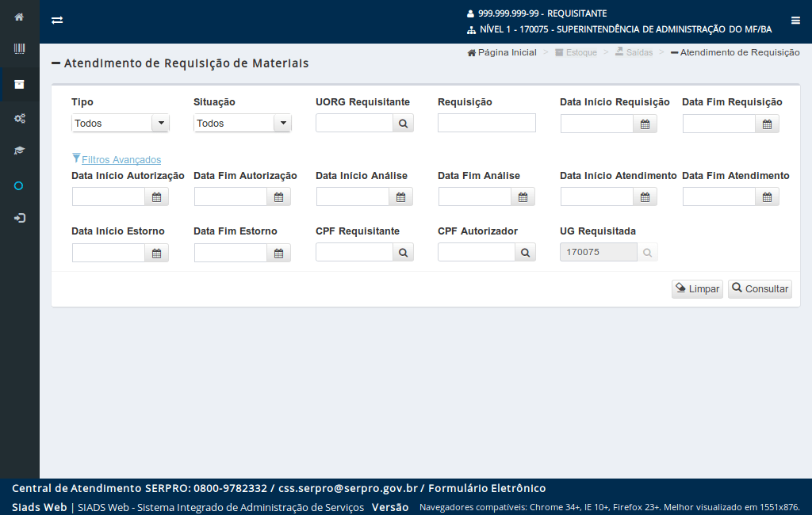
Task: Open calendar for Data Início Autorização
Action: coord(156,197)
